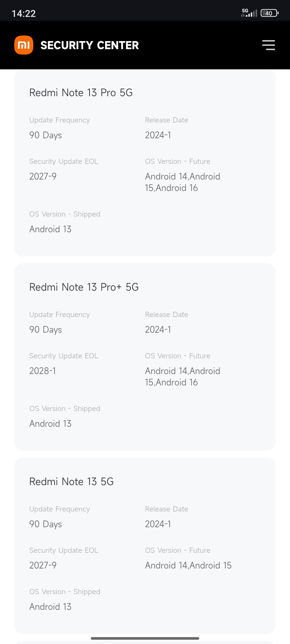
Task: Tap Release Date 2024-1 in Note 13 5G card
Action: (x=158, y=524)
